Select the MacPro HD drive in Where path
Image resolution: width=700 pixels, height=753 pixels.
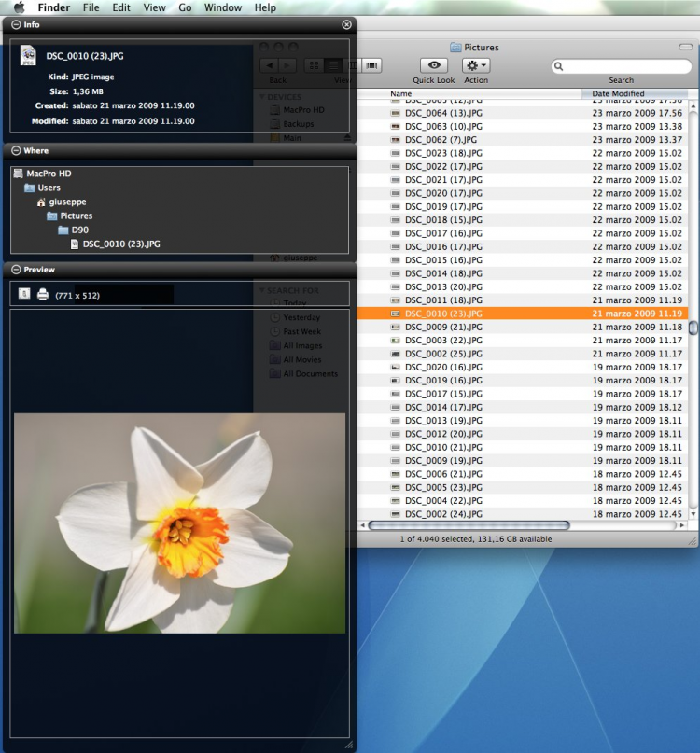(x=48, y=174)
